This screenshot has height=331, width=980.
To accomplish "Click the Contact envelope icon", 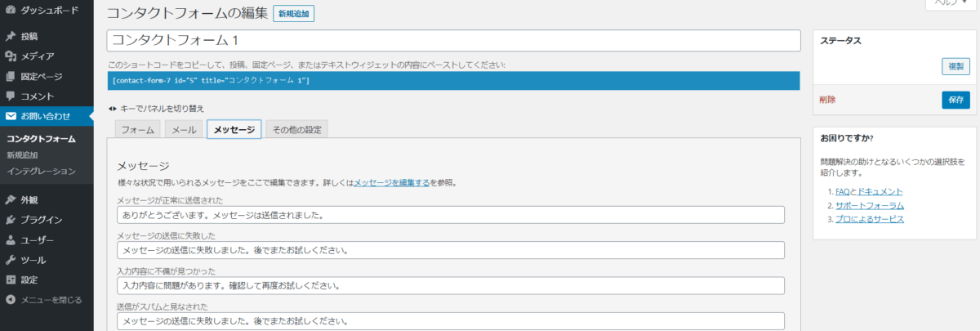I will point(11,116).
